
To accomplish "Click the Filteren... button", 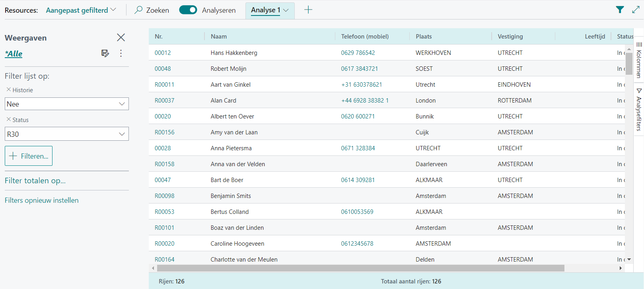I will 29,156.
